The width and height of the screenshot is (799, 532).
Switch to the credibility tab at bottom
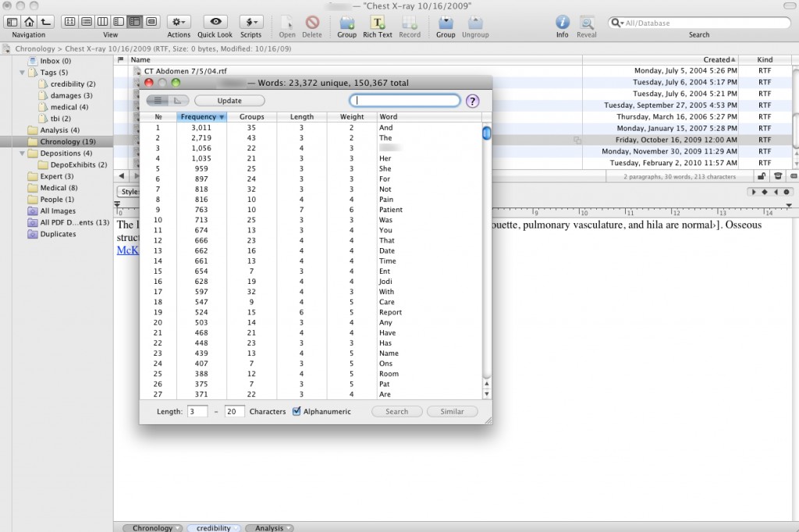click(214, 527)
